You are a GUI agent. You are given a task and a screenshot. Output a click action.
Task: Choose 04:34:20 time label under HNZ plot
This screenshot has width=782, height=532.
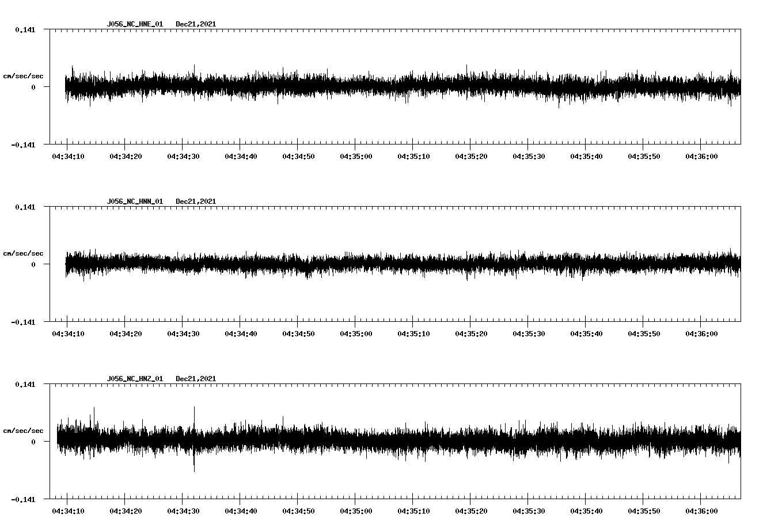coord(126,511)
